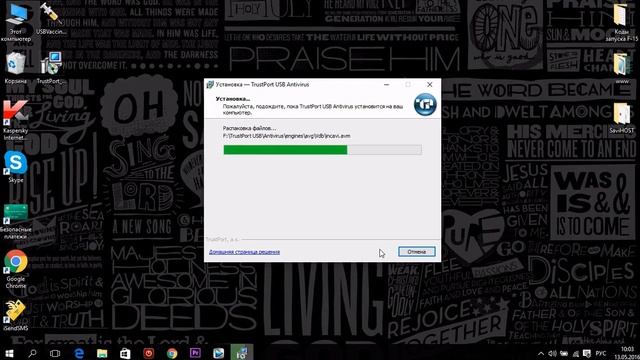Open the taskbar clock and calendar
Viewport: 640px width, 360px height.
tap(627, 353)
